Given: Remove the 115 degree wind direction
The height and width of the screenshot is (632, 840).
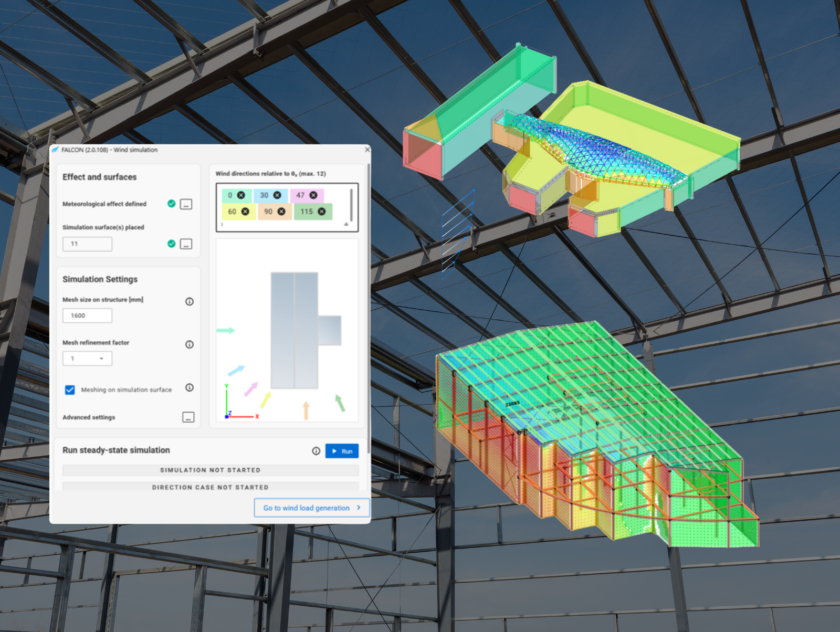Looking at the screenshot, I should [x=322, y=212].
